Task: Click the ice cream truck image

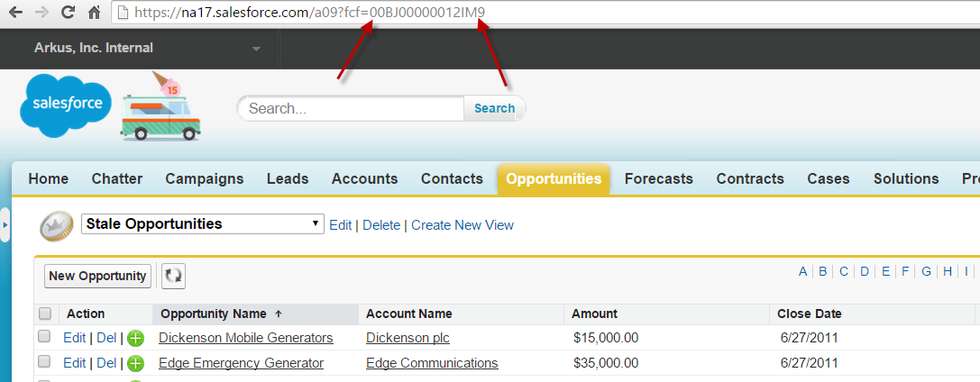Action: tap(162, 112)
